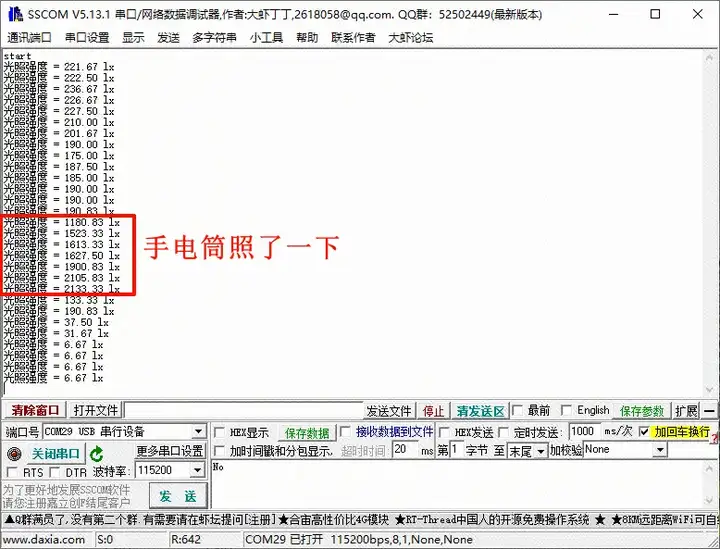Screen dimensions: 720x549
Task: Open the 端口号 COM29 port dropdown
Action: (x=198, y=432)
